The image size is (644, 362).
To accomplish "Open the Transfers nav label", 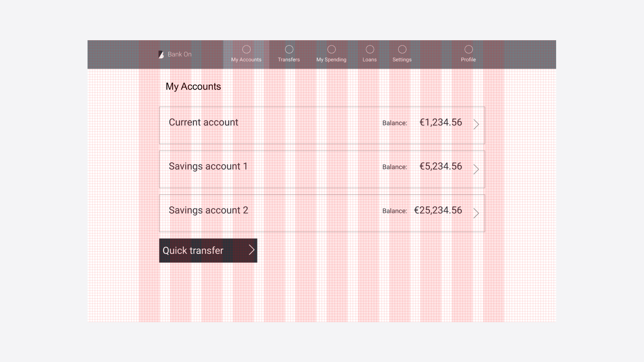I will [289, 60].
